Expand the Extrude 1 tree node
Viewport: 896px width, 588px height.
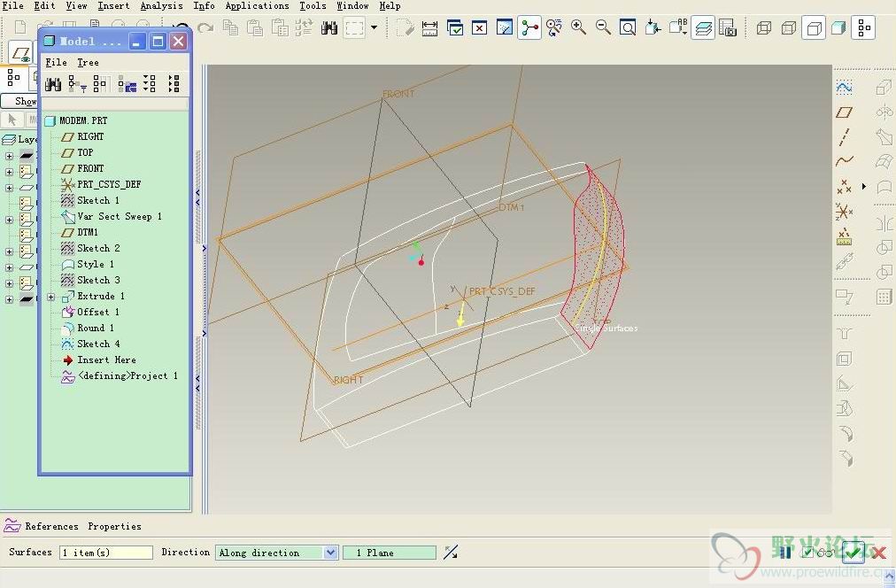coord(50,297)
